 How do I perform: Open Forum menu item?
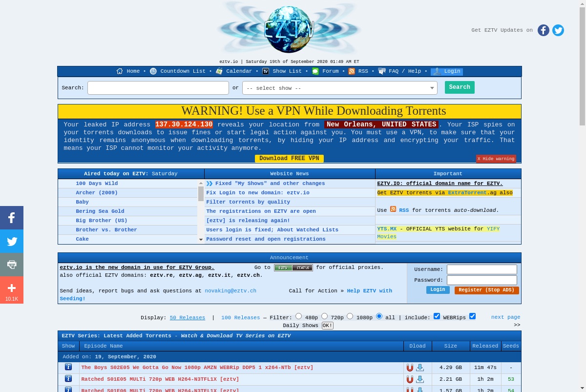click(331, 71)
